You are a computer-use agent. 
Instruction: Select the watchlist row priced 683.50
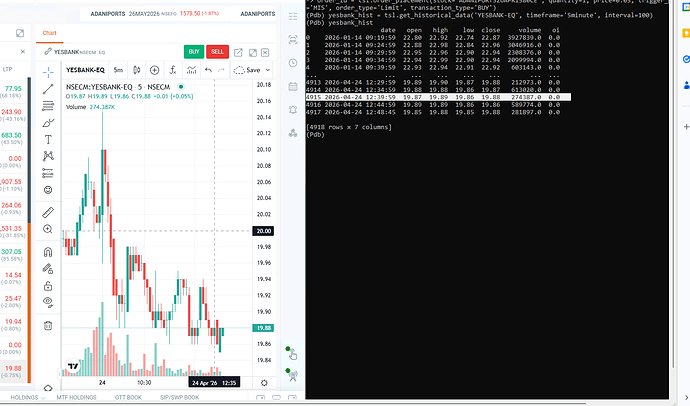tap(13, 138)
